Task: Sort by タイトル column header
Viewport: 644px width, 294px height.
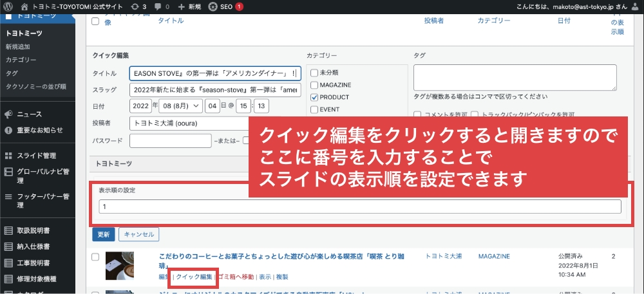Action: [171, 21]
